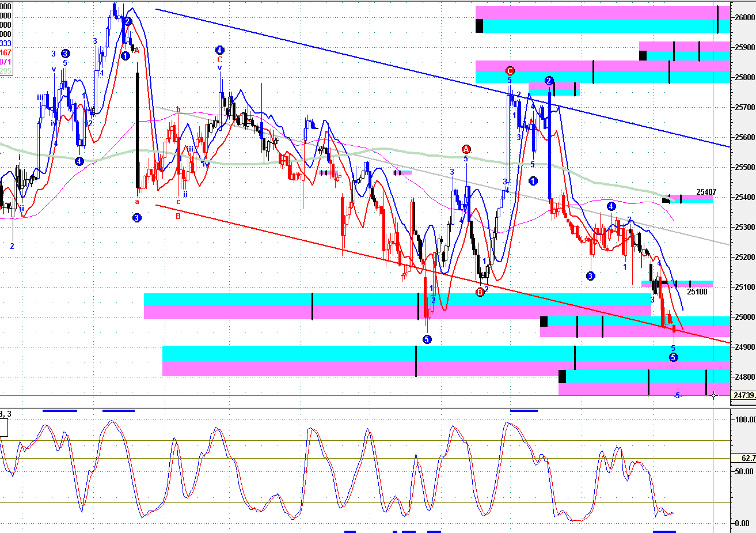The image size is (756, 533).
Task: Click the blue 333 legend value
Action: tap(5, 43)
